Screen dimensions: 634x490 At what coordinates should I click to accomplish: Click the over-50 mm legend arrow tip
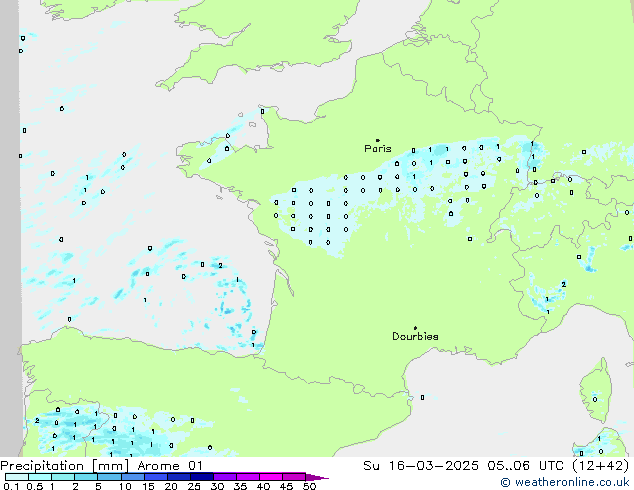click(317, 477)
